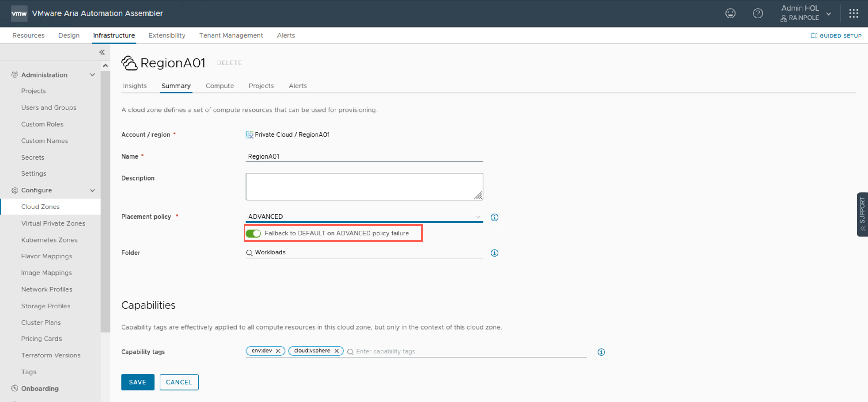
Task: Collapse the Configure sidebar section
Action: (x=92, y=190)
